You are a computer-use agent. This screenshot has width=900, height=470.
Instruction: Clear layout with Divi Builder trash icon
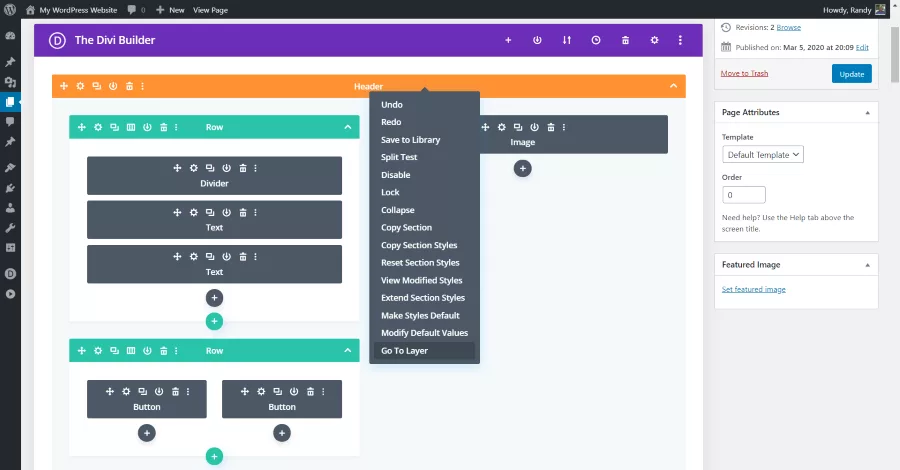tap(625, 40)
